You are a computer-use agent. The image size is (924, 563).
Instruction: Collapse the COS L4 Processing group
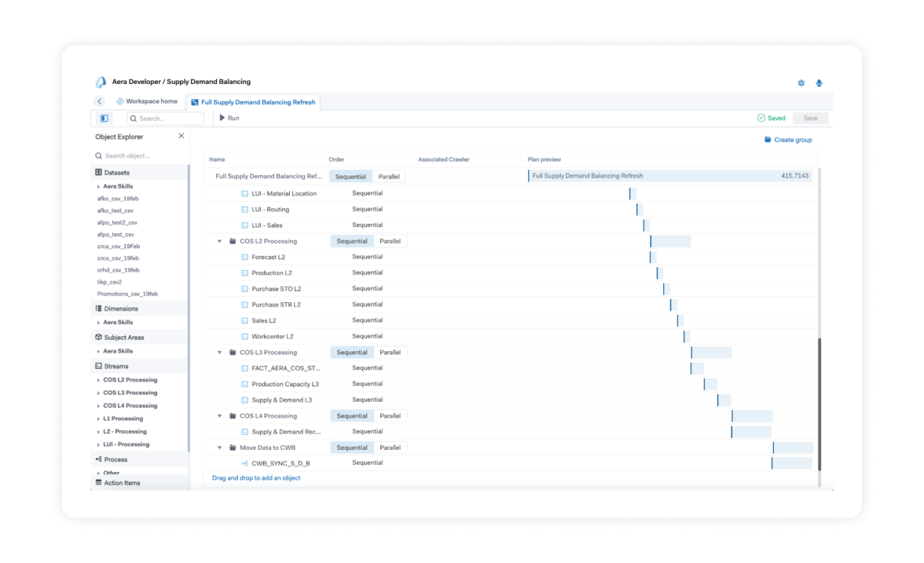point(220,416)
